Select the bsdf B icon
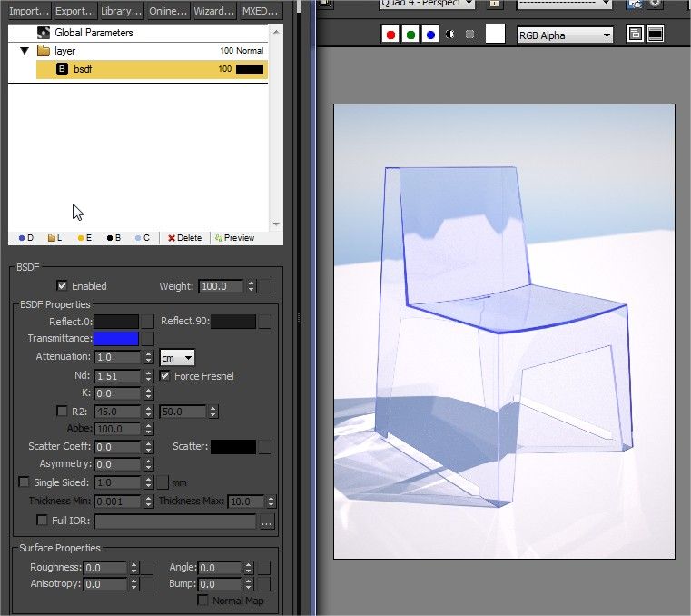Viewport: 691px width, 616px height. 62,69
